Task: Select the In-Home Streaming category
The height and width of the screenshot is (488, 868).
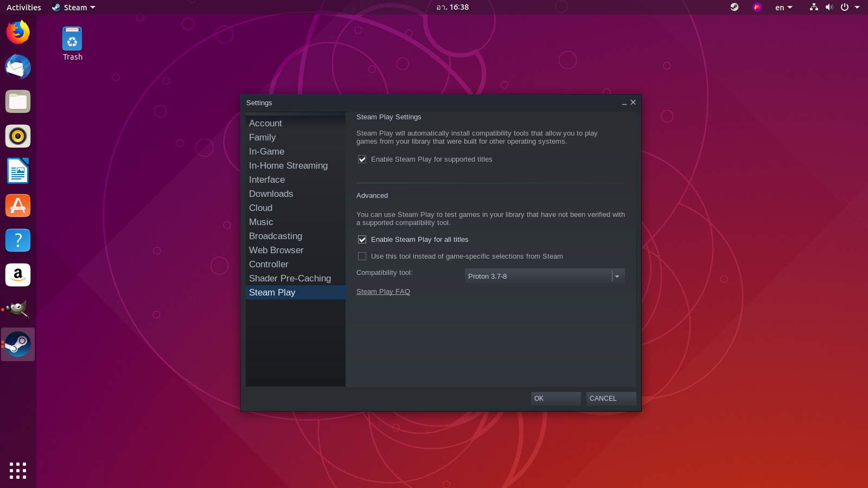Action: click(296, 165)
